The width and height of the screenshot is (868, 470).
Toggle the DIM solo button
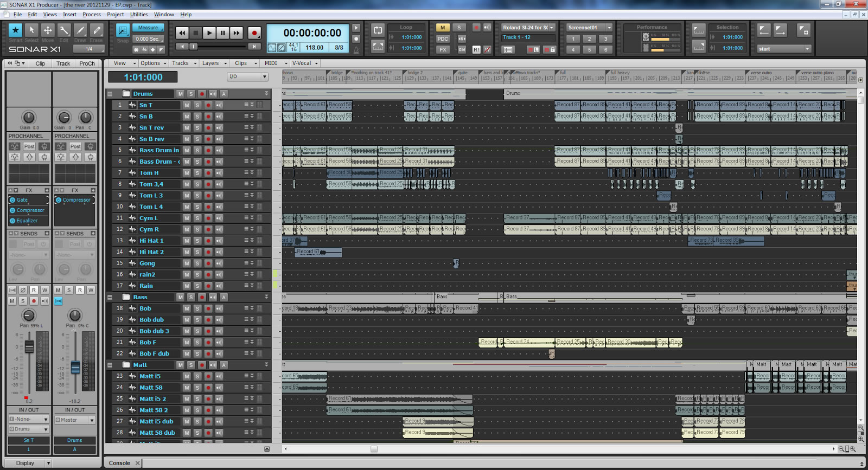point(462,49)
